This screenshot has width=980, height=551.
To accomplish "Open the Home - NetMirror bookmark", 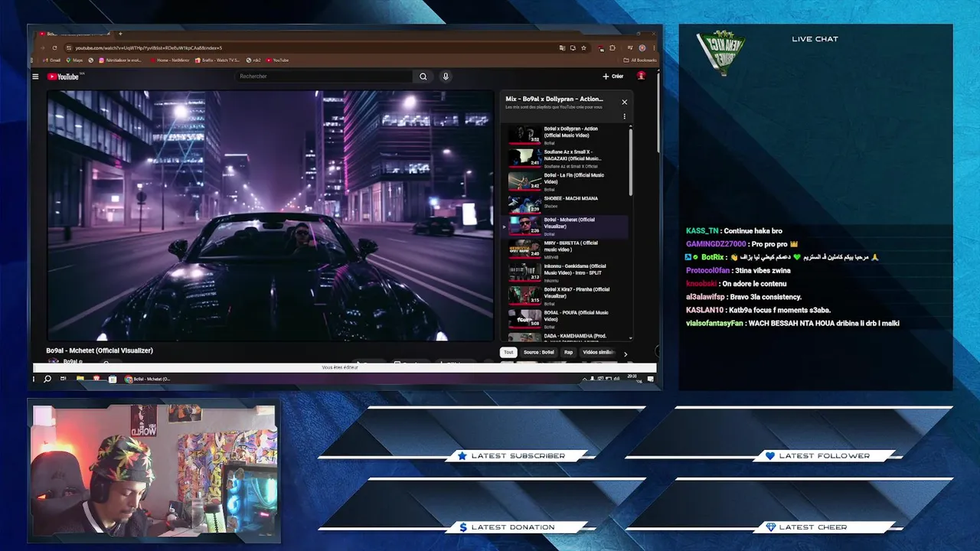I will 170,60.
